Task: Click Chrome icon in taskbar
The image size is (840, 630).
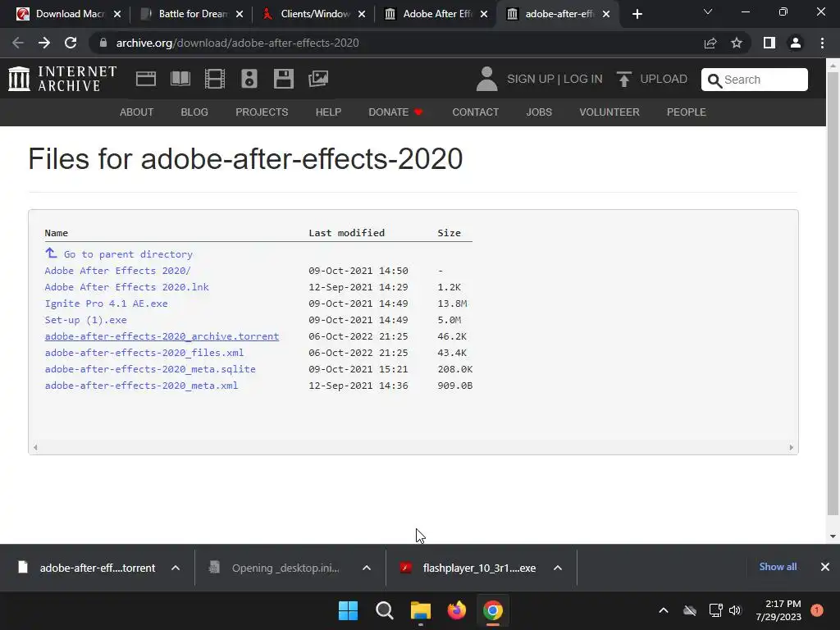Action: coord(493,610)
